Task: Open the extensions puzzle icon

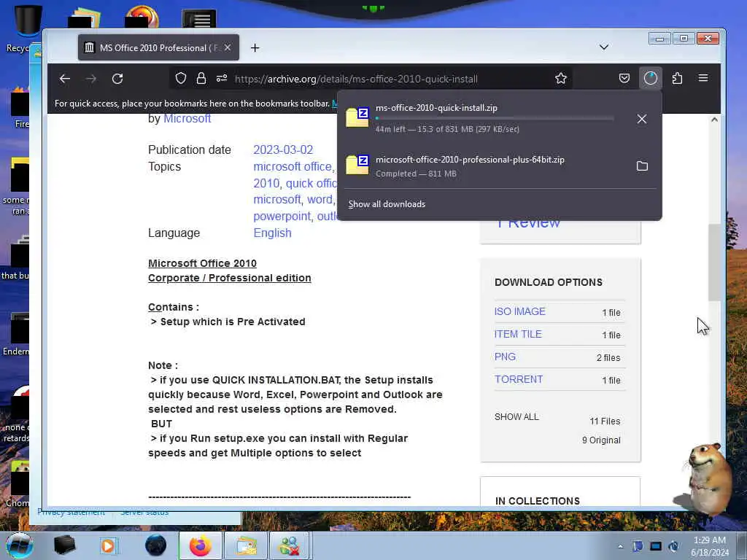Action: (677, 78)
